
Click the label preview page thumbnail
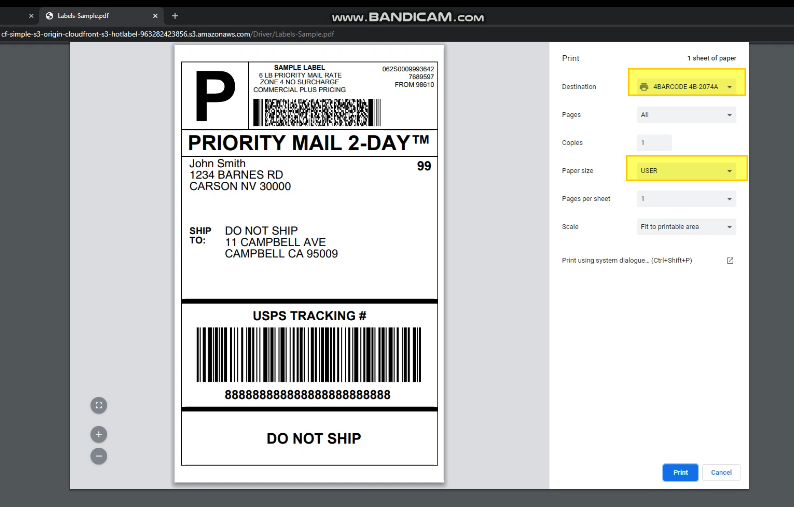click(x=309, y=263)
